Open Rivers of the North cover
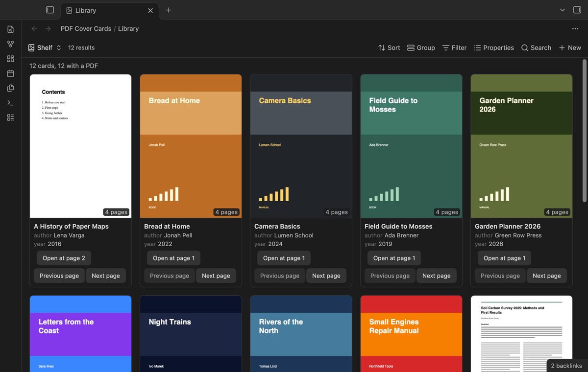The width and height of the screenshot is (588, 372). click(301, 334)
